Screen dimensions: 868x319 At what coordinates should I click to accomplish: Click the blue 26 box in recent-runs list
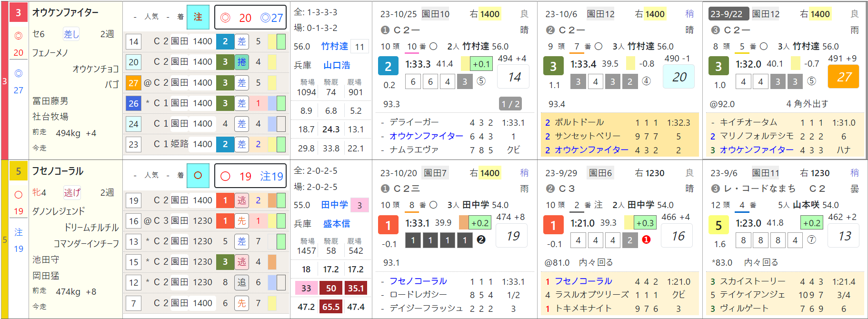(133, 103)
